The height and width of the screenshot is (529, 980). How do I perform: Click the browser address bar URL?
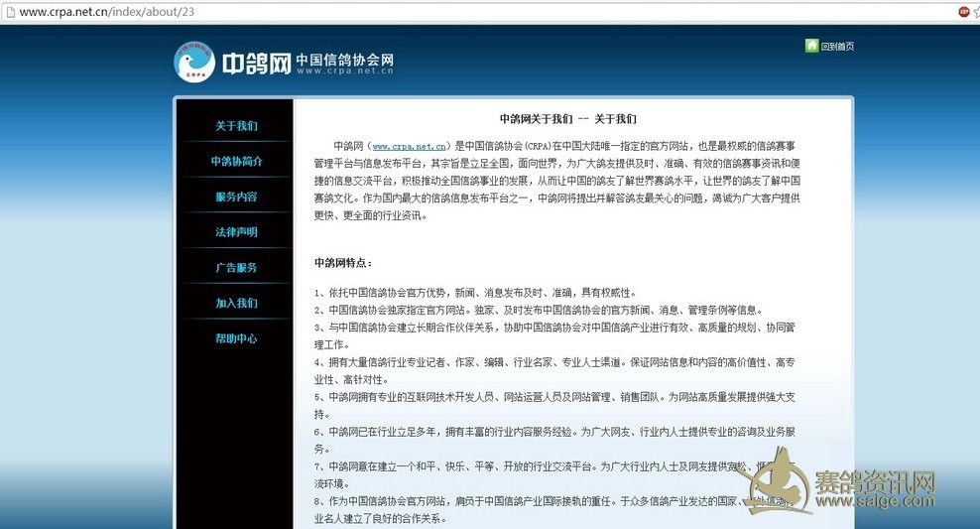pyautogui.click(x=107, y=12)
